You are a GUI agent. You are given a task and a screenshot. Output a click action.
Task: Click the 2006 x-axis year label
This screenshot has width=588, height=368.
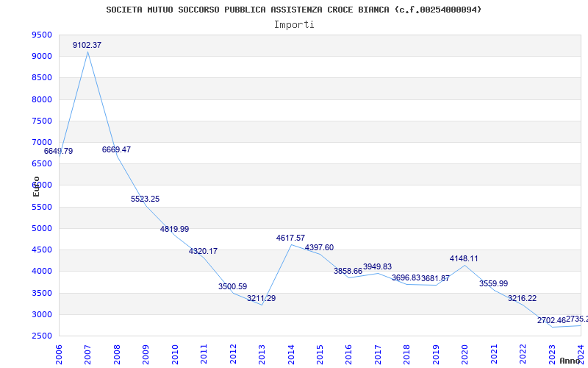pos(59,354)
